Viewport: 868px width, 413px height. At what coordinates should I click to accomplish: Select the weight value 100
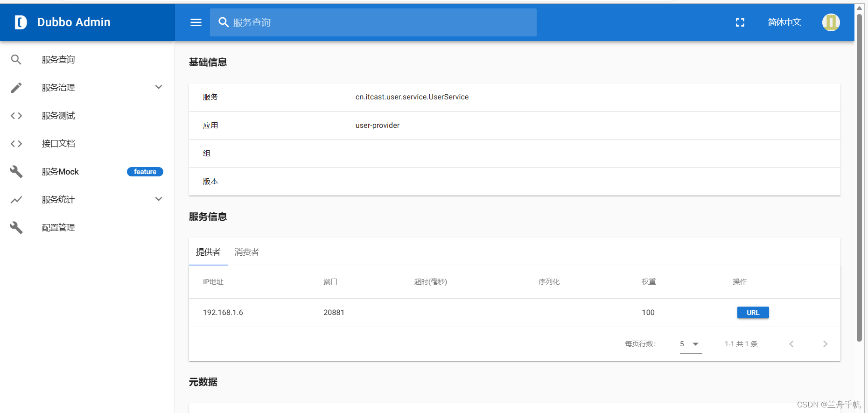(648, 313)
